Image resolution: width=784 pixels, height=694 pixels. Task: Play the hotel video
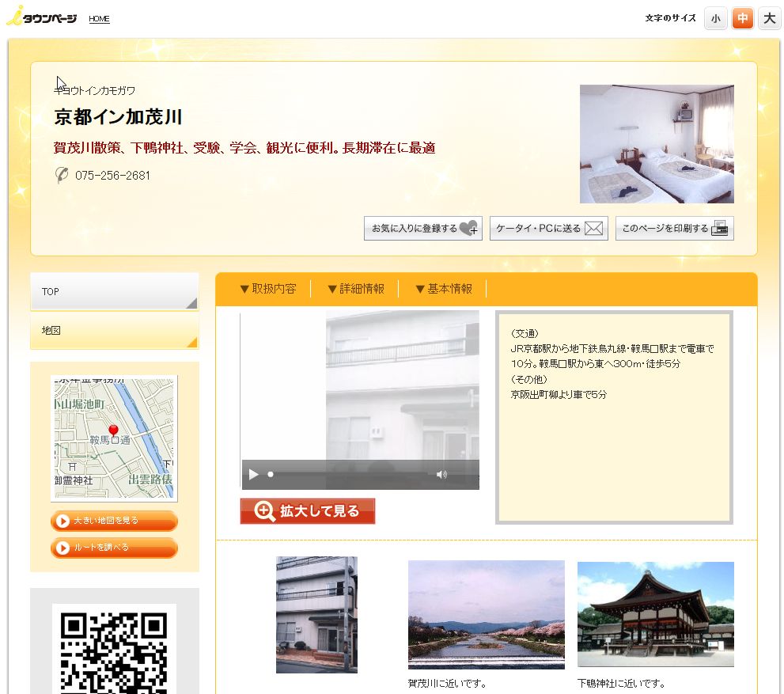[253, 474]
